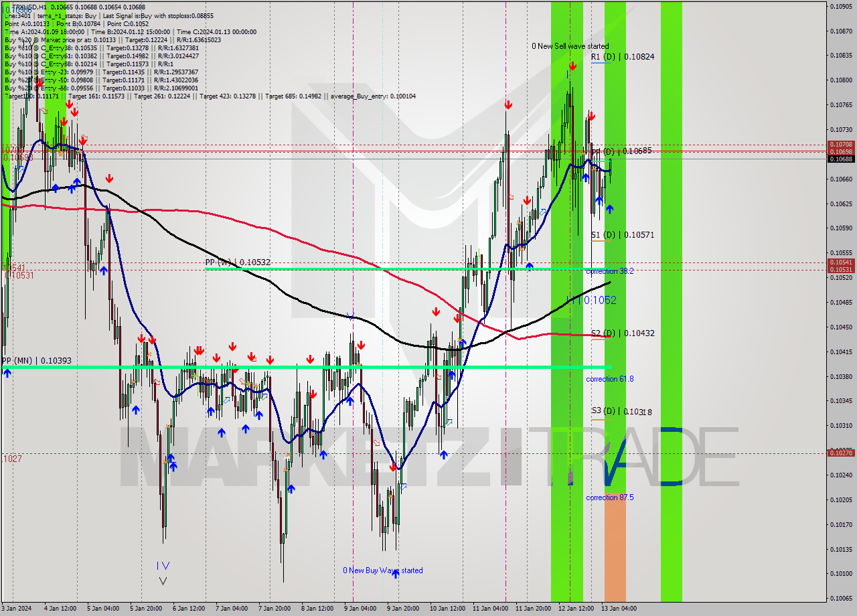The height and width of the screenshot is (616, 857).
Task: Click the 0.10380 price scale value
Action: click(841, 376)
